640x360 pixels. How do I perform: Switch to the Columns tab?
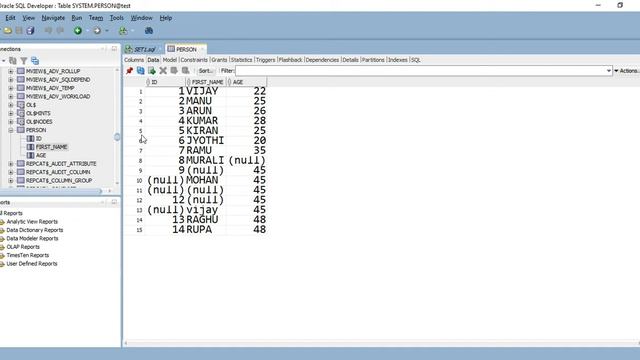coord(134,60)
